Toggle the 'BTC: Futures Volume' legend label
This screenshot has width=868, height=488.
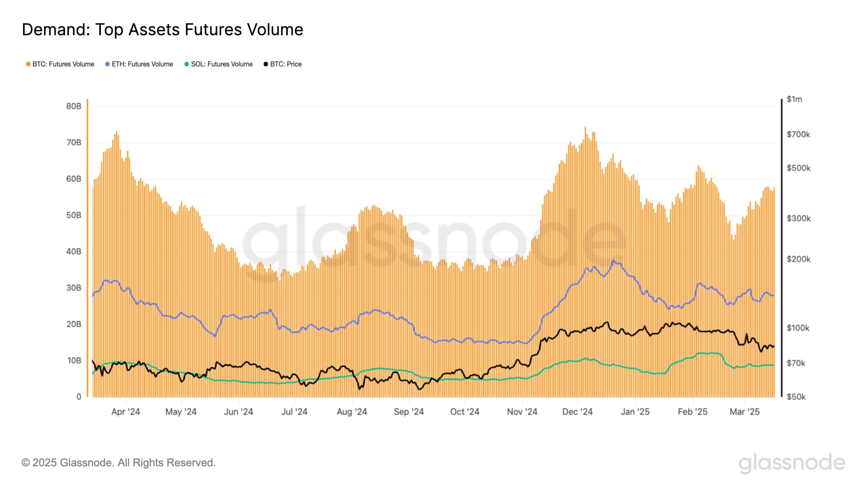[63, 64]
